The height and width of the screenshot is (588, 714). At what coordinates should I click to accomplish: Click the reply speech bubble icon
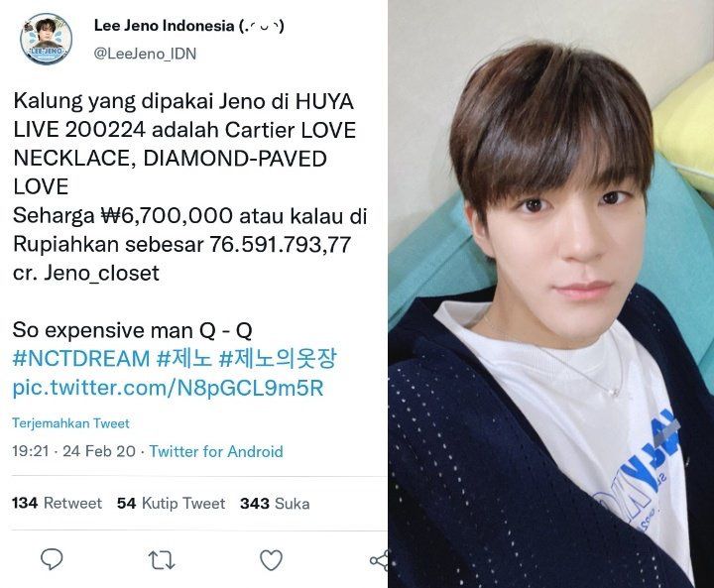point(52,560)
